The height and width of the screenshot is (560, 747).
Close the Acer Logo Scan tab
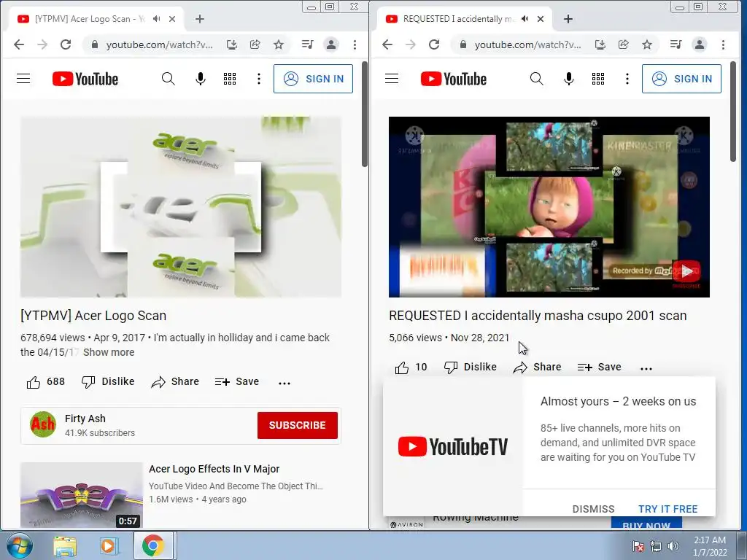click(x=172, y=19)
